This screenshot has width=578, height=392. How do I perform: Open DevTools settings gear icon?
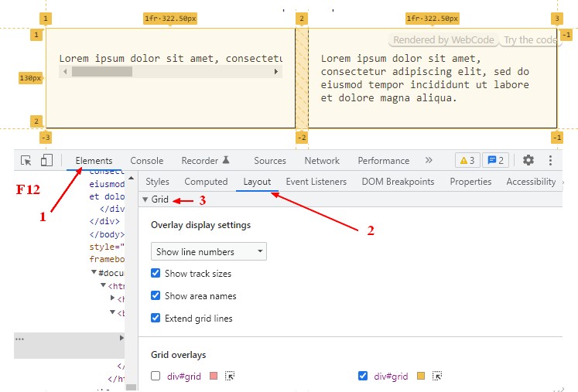528,160
